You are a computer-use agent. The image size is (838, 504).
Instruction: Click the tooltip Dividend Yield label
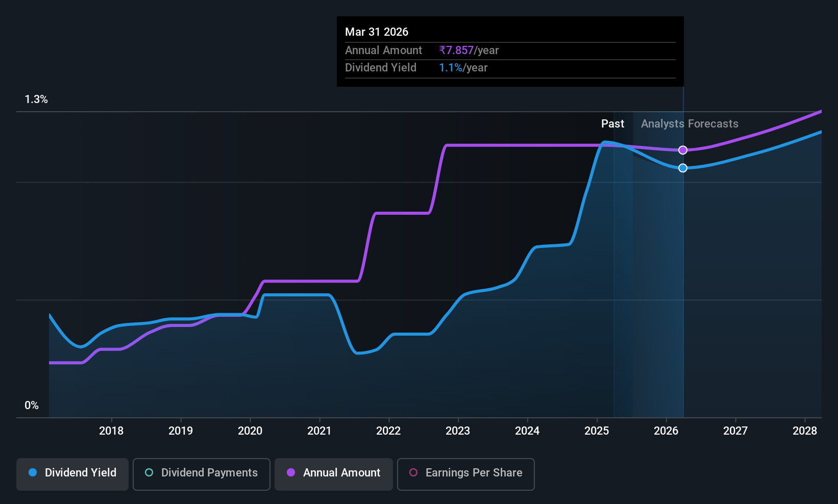(x=381, y=68)
